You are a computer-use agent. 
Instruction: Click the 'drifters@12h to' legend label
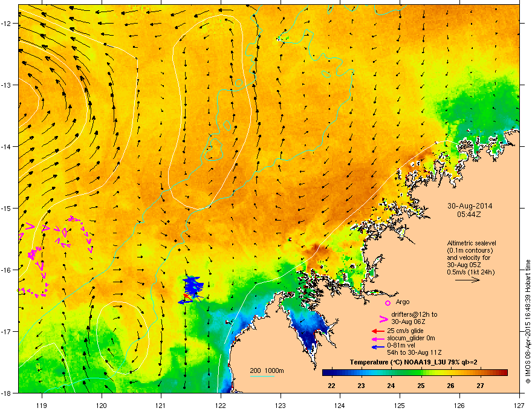point(414,314)
